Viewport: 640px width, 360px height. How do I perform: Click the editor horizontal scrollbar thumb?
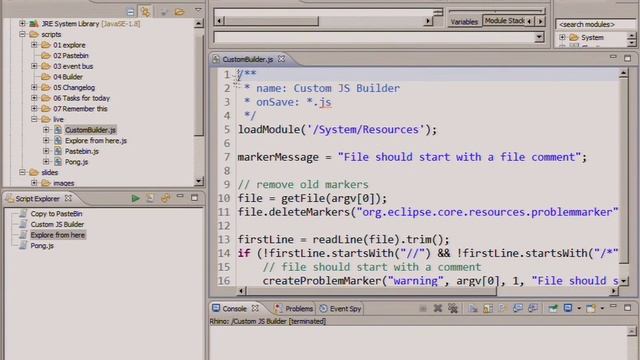pos(371,291)
